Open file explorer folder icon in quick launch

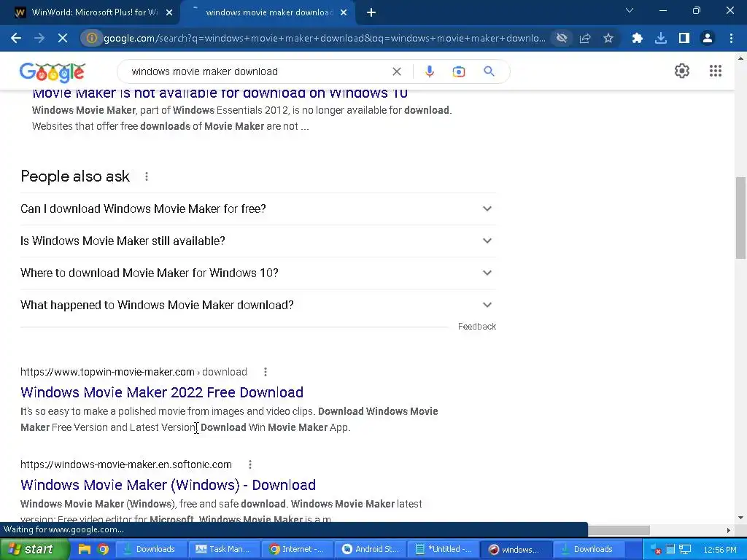tap(85, 550)
